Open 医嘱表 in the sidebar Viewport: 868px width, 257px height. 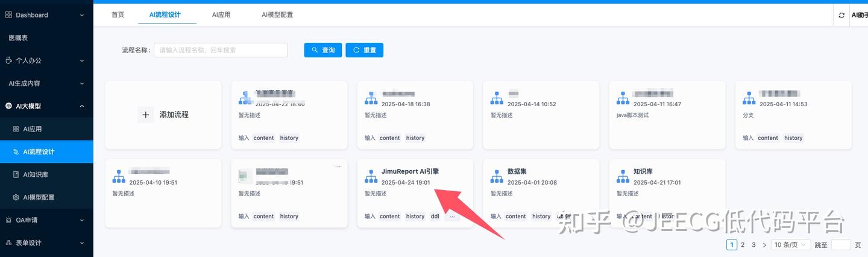pos(46,38)
